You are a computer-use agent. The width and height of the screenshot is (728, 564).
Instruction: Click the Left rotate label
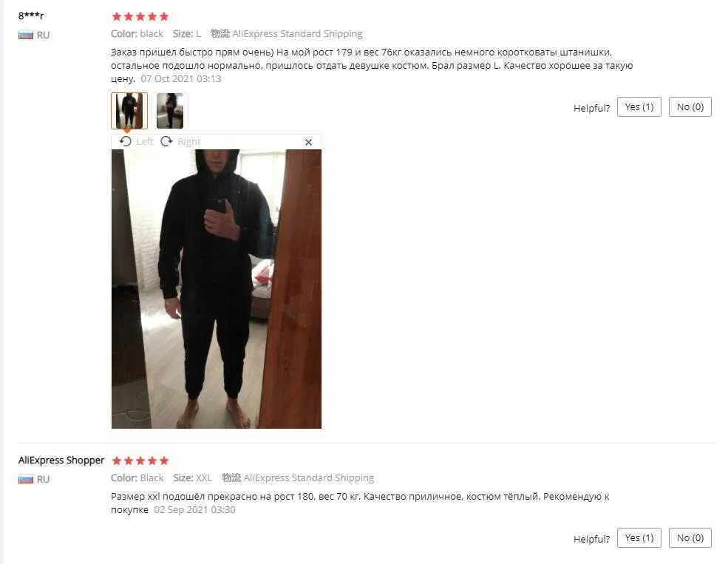tap(144, 142)
